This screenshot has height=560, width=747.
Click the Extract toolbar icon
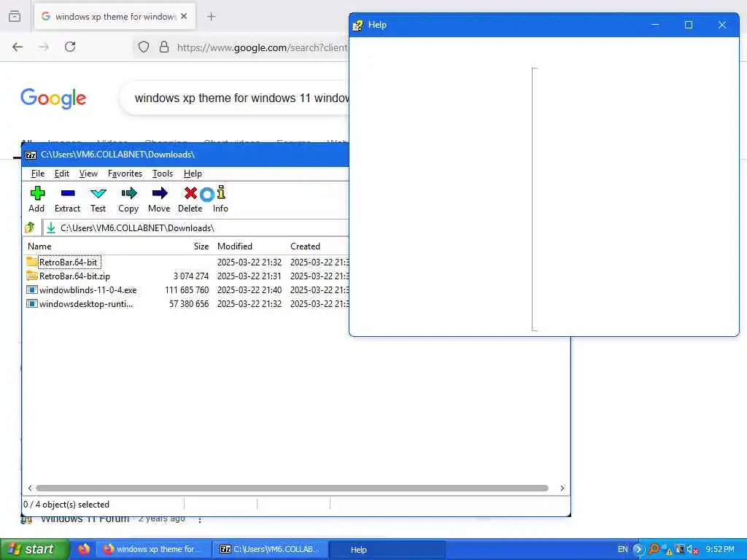coord(68,193)
